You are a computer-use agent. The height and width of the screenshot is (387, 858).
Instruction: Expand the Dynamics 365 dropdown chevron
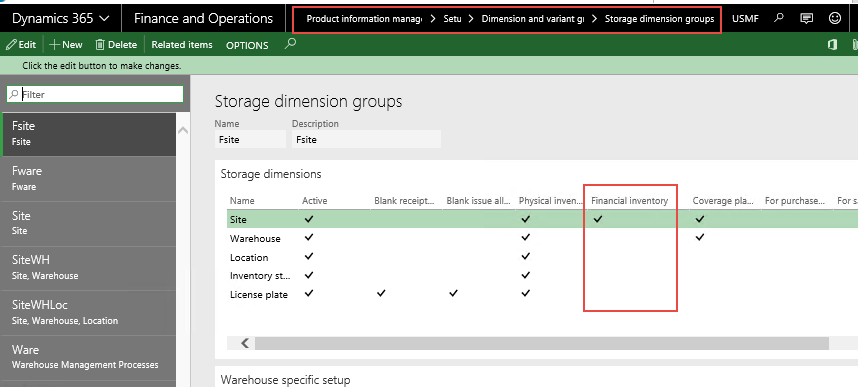(x=105, y=19)
